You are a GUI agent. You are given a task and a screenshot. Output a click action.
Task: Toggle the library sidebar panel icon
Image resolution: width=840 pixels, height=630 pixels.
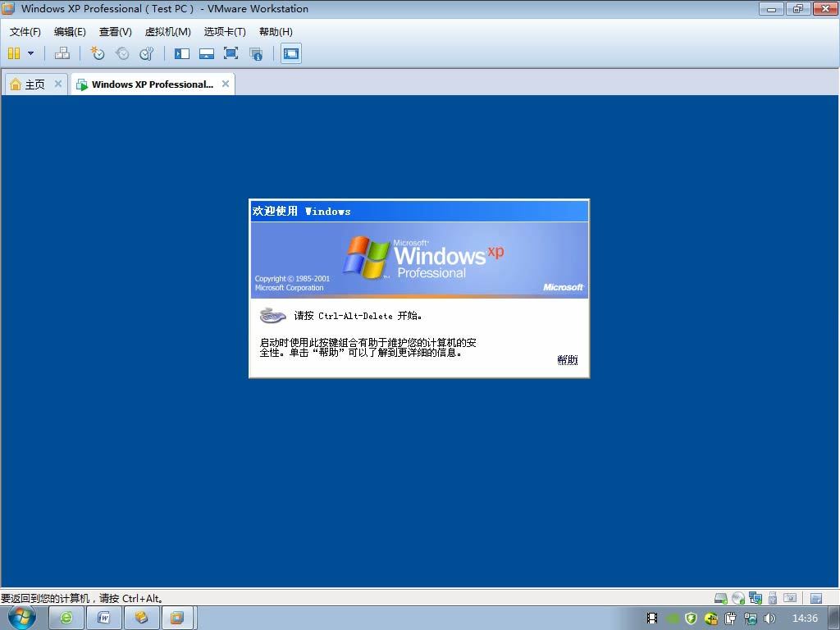coord(182,53)
